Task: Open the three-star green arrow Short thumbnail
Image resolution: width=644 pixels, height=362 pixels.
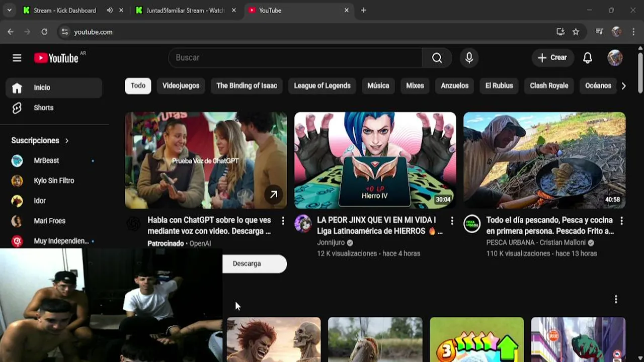Action: pyautogui.click(x=476, y=339)
